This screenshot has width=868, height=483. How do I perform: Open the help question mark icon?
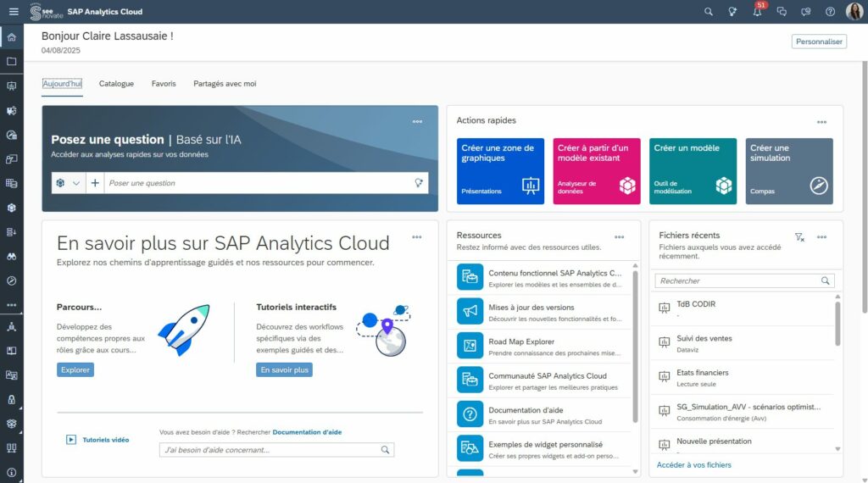coord(830,12)
